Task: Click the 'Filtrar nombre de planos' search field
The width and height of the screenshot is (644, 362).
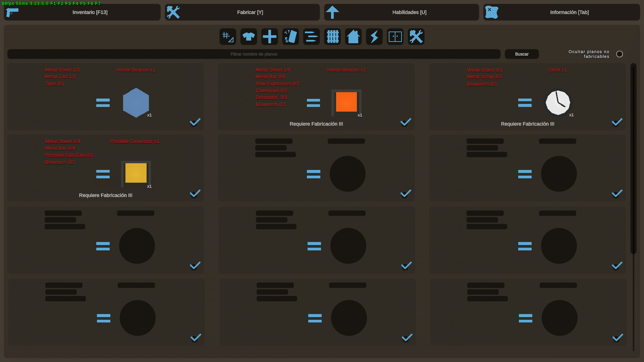Action: (x=254, y=54)
